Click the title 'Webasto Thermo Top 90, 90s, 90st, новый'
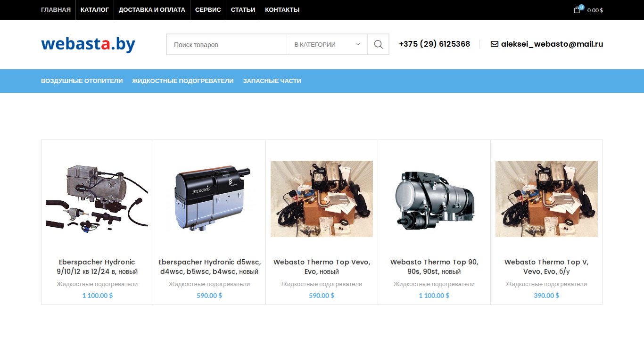644x362 pixels. pos(434,267)
